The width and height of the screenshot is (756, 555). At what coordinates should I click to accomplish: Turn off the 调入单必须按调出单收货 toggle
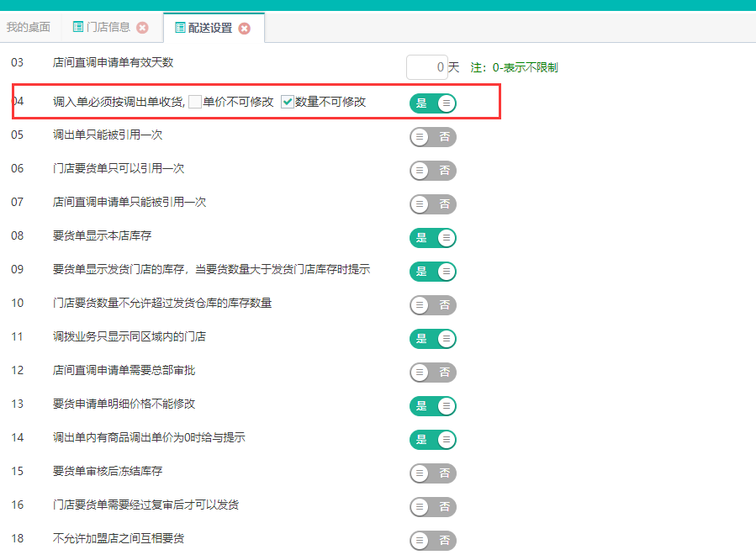pos(433,103)
